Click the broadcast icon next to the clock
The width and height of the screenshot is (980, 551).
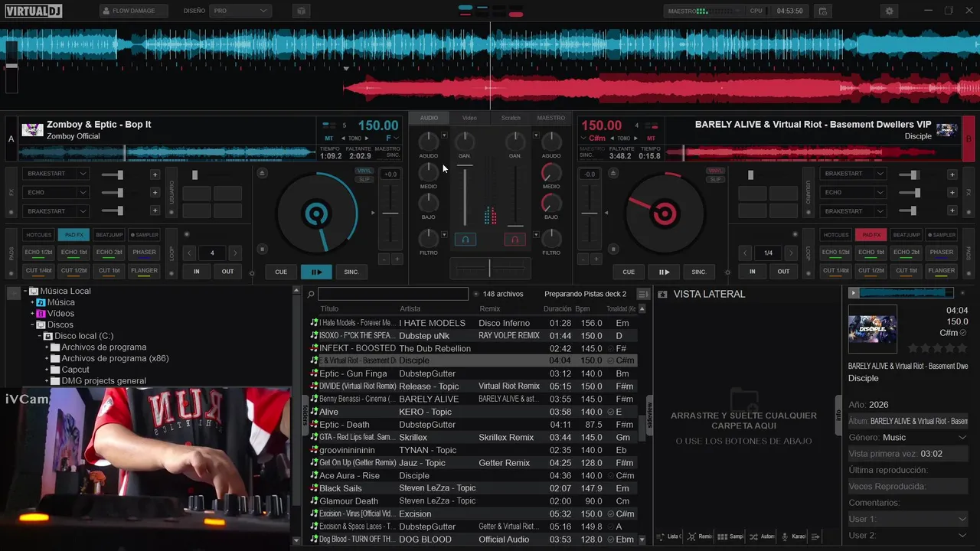click(823, 11)
